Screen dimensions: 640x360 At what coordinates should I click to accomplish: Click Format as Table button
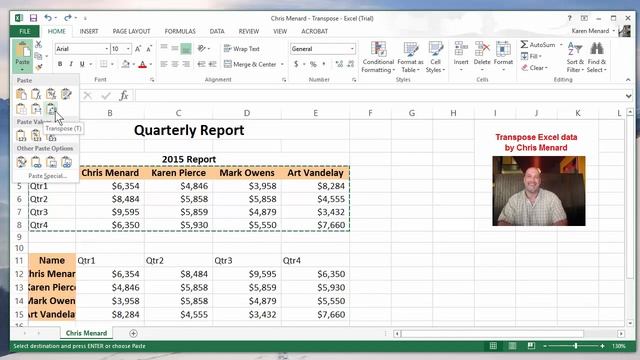pos(410,57)
